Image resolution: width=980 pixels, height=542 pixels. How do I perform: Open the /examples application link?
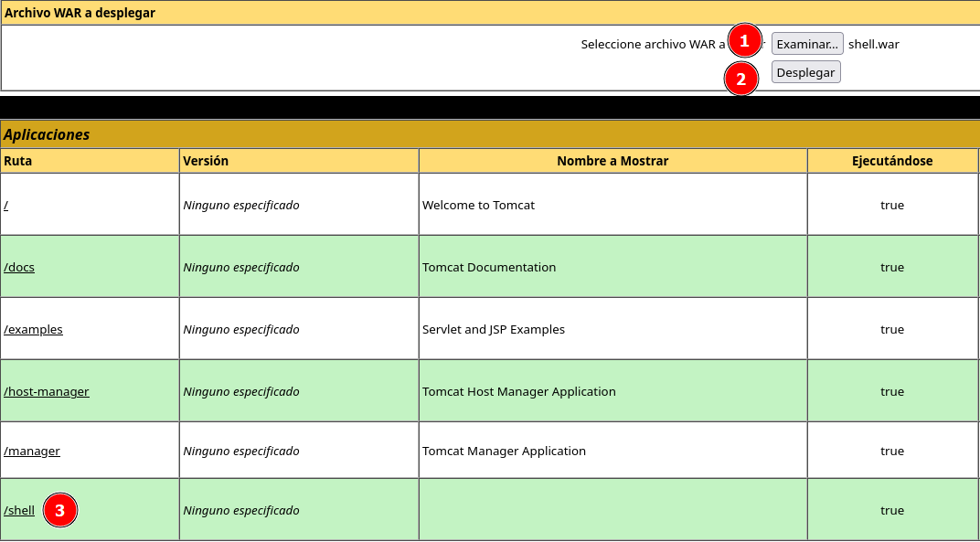pyautogui.click(x=34, y=329)
